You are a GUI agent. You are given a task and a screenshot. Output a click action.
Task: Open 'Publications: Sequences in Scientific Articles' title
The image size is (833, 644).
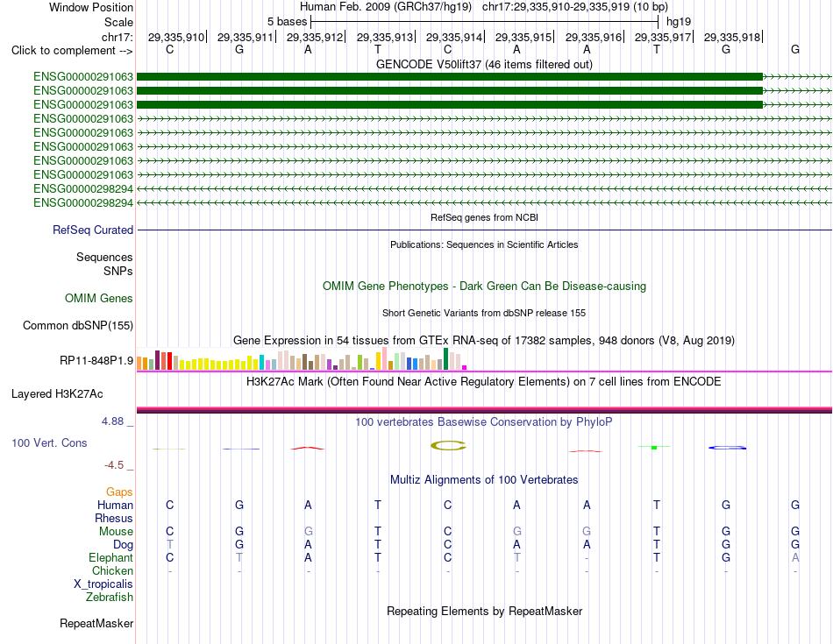click(484, 244)
